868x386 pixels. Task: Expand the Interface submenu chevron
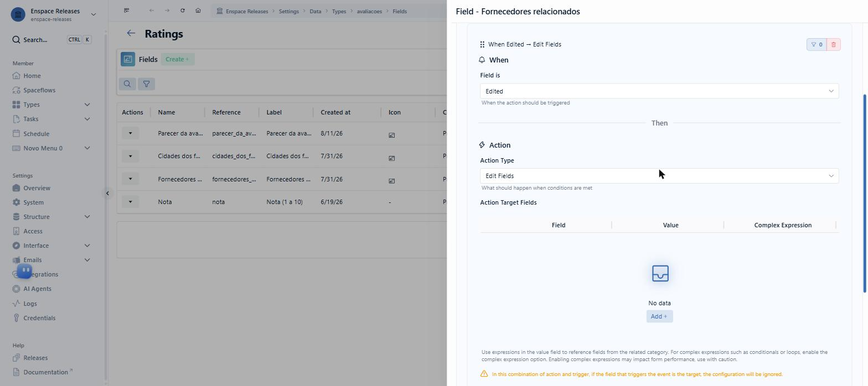tap(87, 246)
